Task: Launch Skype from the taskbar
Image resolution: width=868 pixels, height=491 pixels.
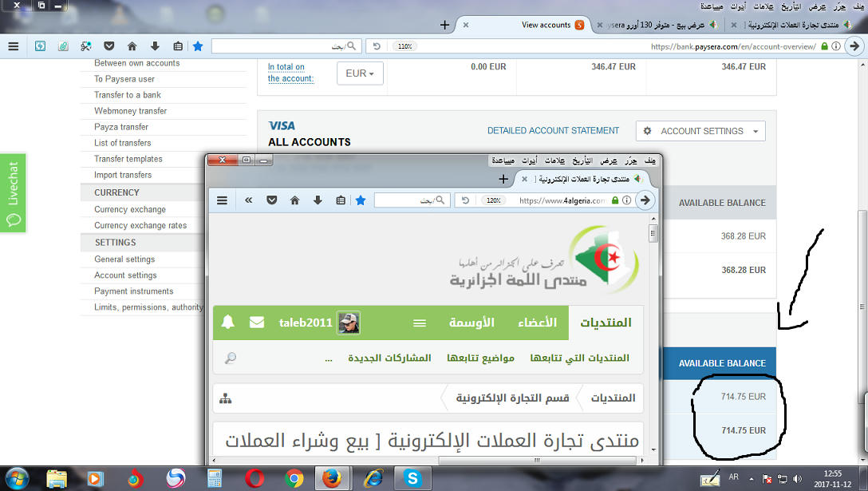Action: [412, 478]
